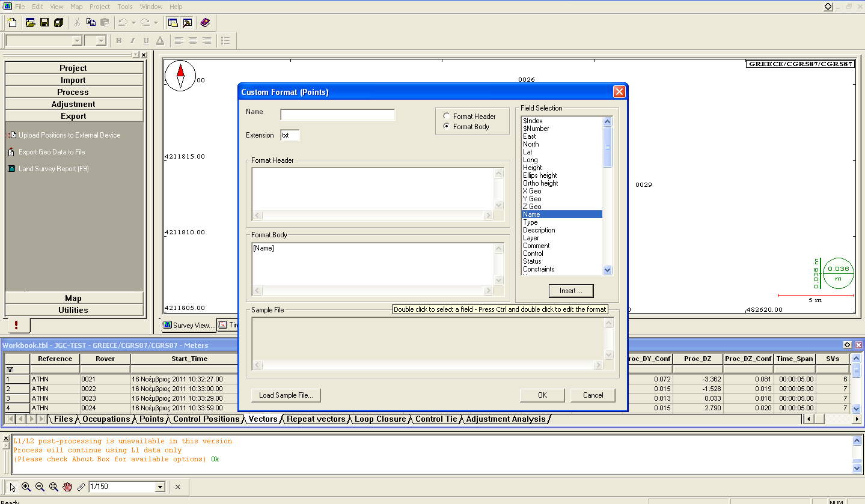Click the New project toolbar icon

pyautogui.click(x=12, y=23)
